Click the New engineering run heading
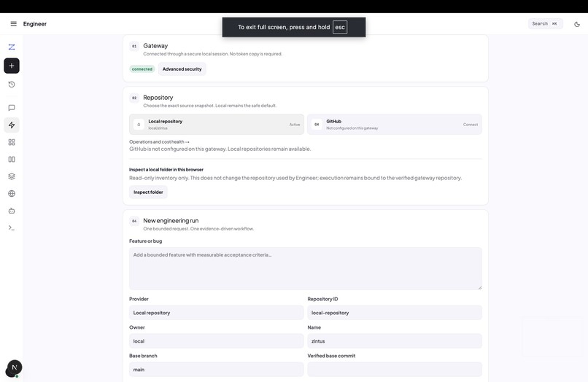 [171, 221]
